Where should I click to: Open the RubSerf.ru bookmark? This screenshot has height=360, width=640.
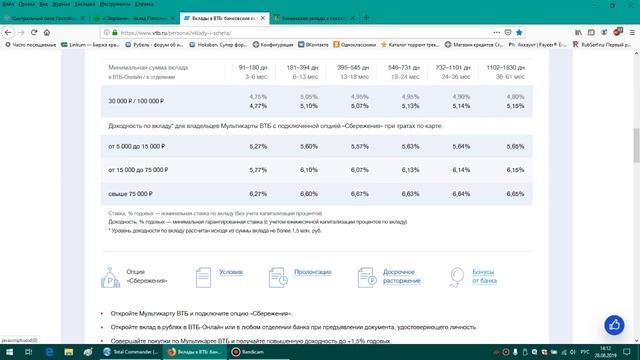(602, 44)
